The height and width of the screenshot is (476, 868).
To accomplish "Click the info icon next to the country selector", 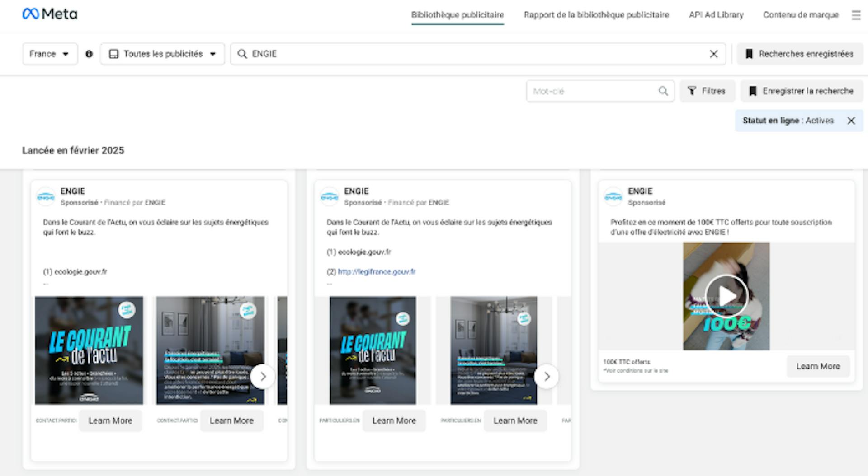I will tap(89, 54).
